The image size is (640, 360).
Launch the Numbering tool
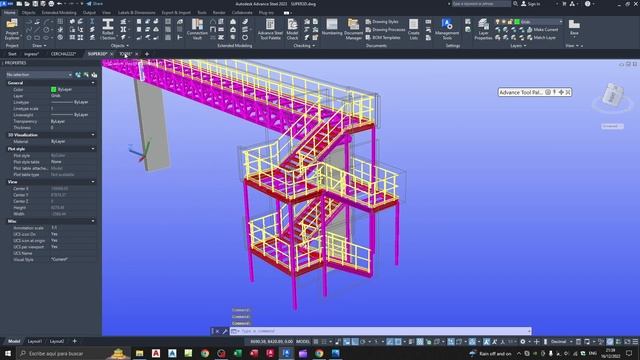tap(332, 27)
